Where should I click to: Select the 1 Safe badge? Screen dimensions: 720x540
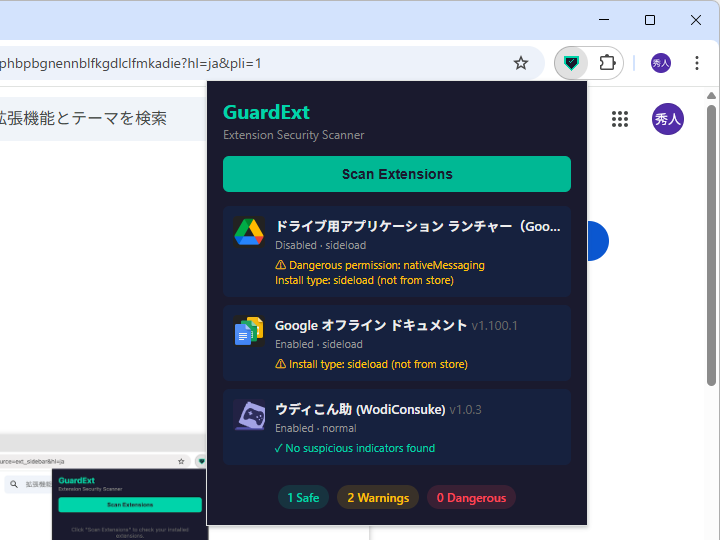pyautogui.click(x=303, y=498)
